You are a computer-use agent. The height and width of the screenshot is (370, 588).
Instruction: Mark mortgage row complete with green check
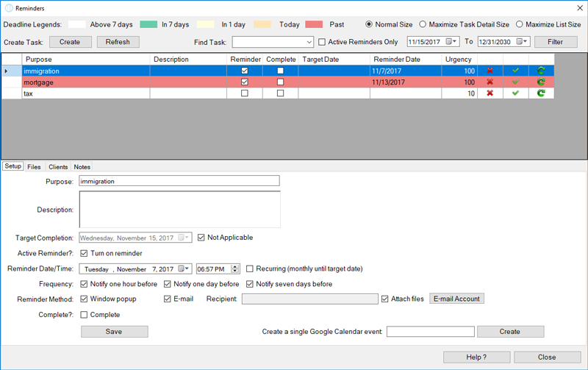click(516, 82)
